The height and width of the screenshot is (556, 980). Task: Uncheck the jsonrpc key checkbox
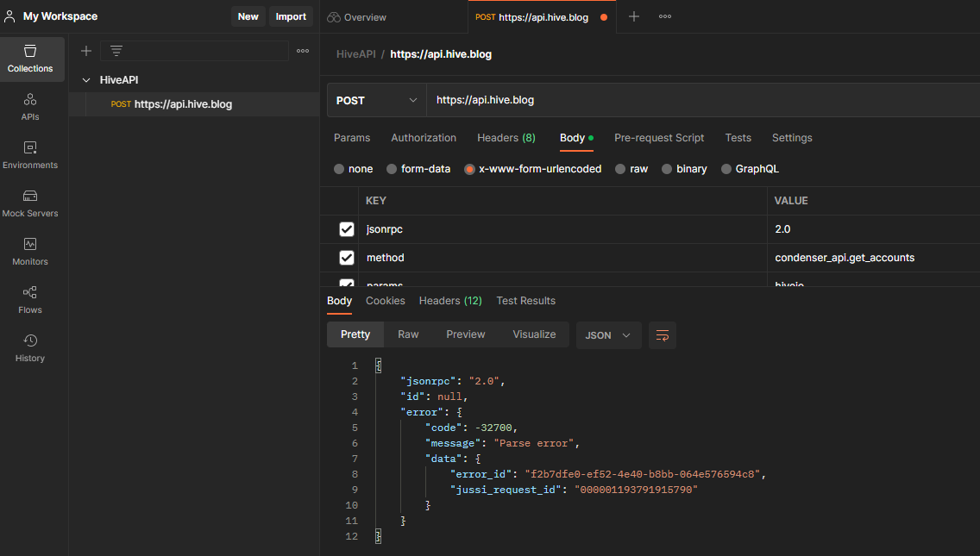(x=346, y=229)
